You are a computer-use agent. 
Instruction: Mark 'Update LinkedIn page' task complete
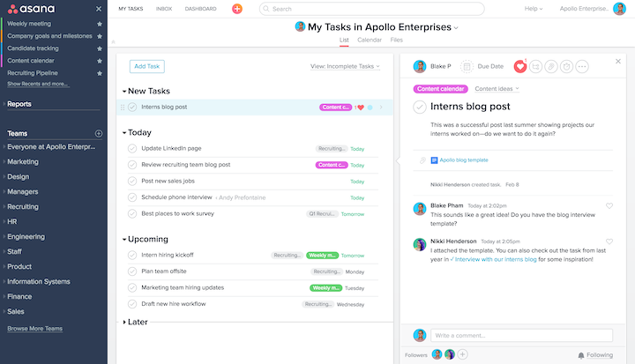tap(132, 148)
